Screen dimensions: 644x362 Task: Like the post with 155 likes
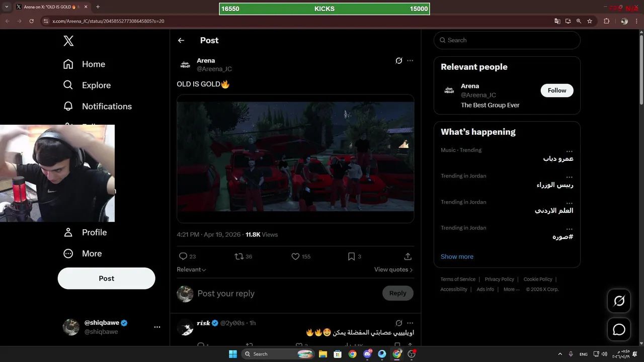[x=295, y=256]
